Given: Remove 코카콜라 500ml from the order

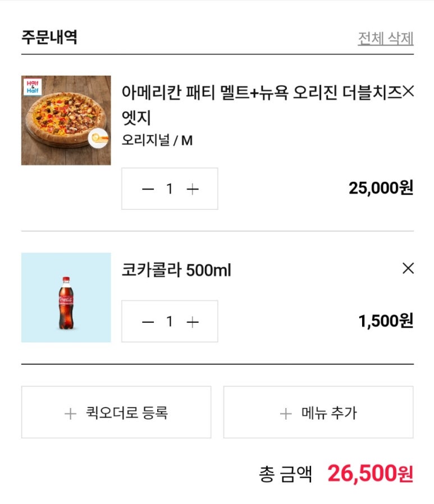Looking at the screenshot, I should pyautogui.click(x=408, y=269).
